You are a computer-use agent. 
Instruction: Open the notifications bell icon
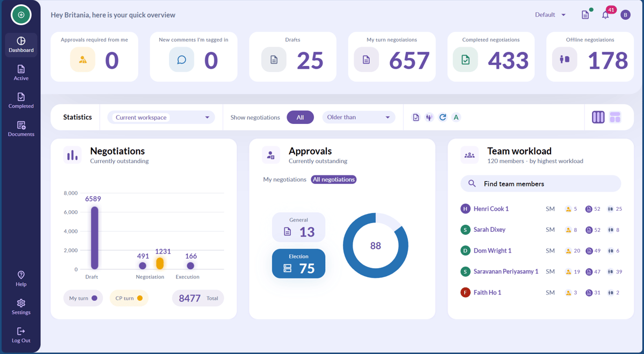click(605, 15)
